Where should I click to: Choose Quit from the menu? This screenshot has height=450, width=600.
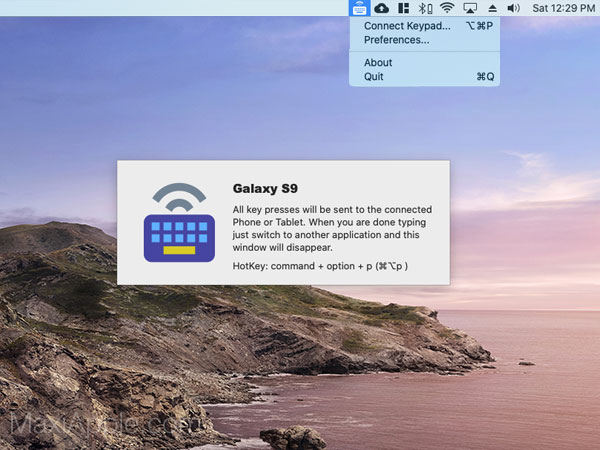424,77
